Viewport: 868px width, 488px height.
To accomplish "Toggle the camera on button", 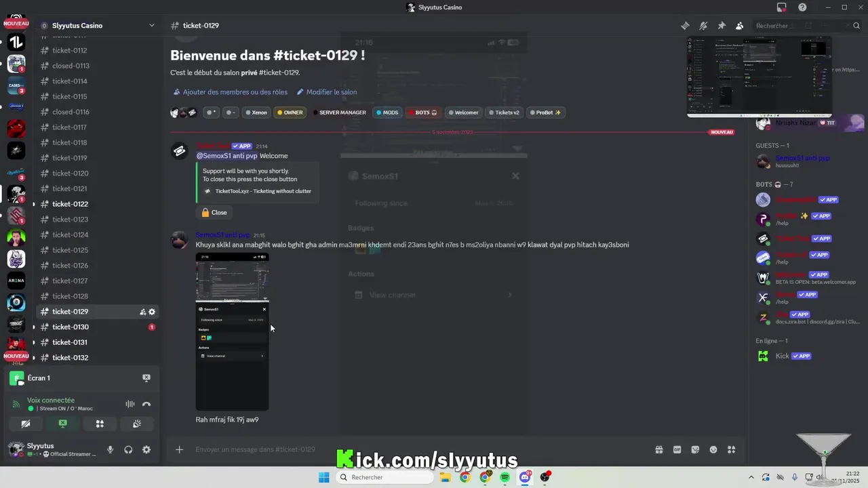I will 26,424.
